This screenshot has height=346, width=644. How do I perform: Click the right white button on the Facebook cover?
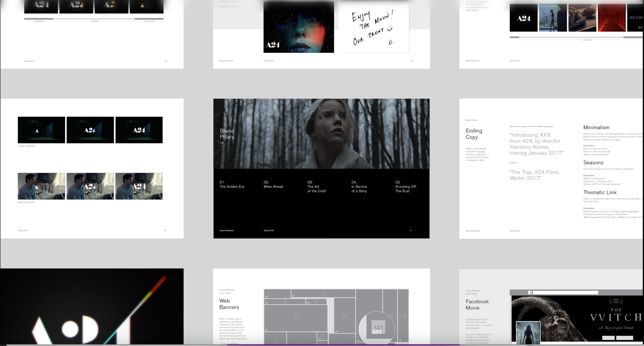624,338
